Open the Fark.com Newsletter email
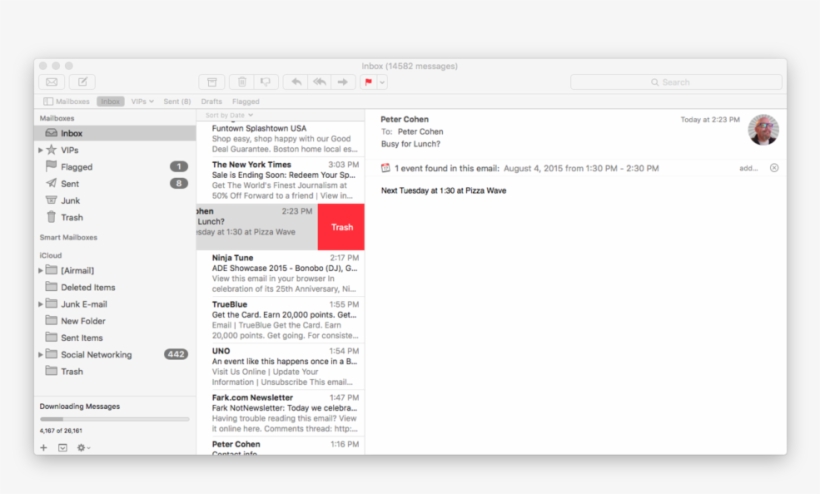Viewport: 820px width, 494px height. [x=281, y=413]
